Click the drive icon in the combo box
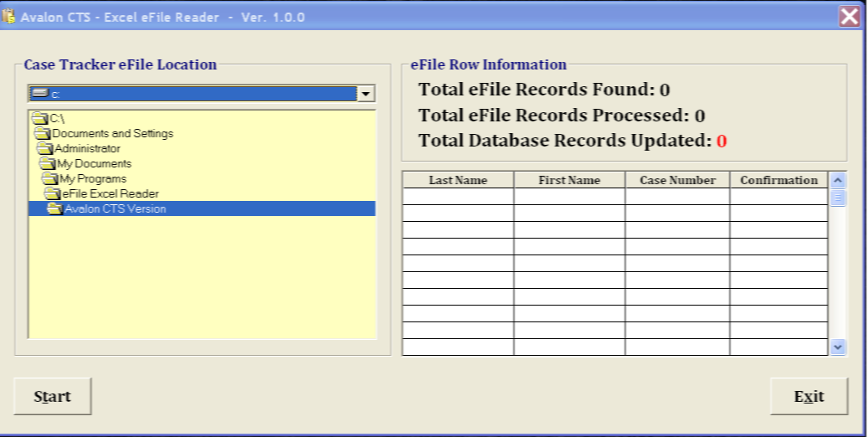This screenshot has height=437, width=868. tap(40, 93)
